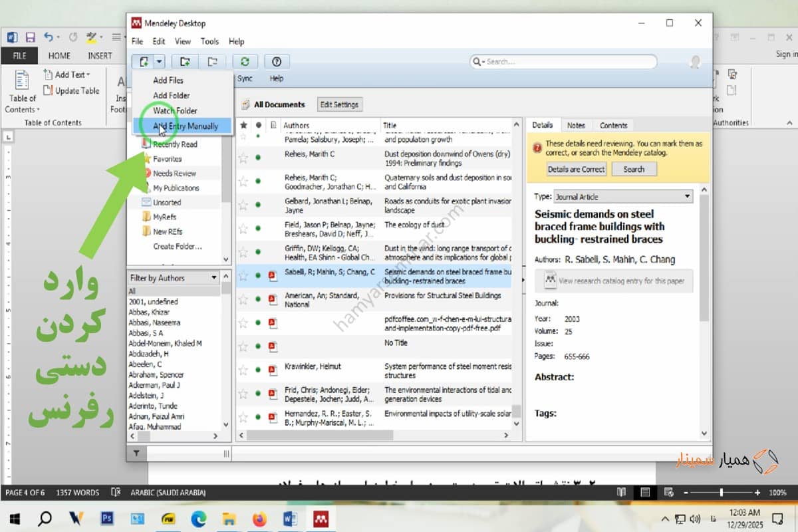This screenshot has width=798, height=532.
Task: Open PDF icon of Sabelli row
Action: click(x=273, y=276)
